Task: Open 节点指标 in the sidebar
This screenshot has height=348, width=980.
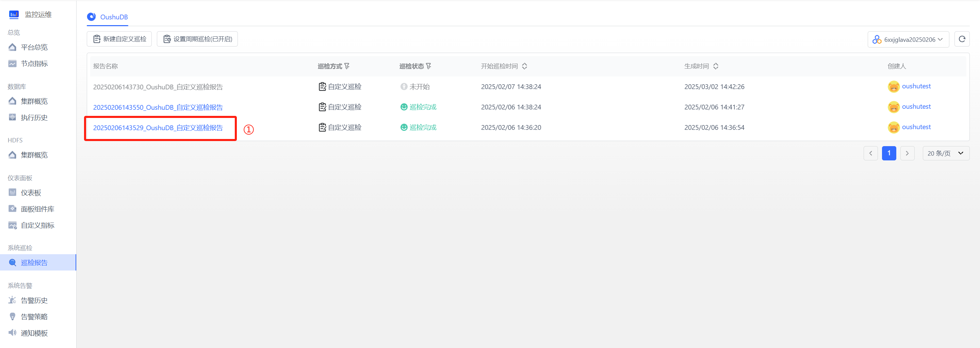Action: (34, 64)
